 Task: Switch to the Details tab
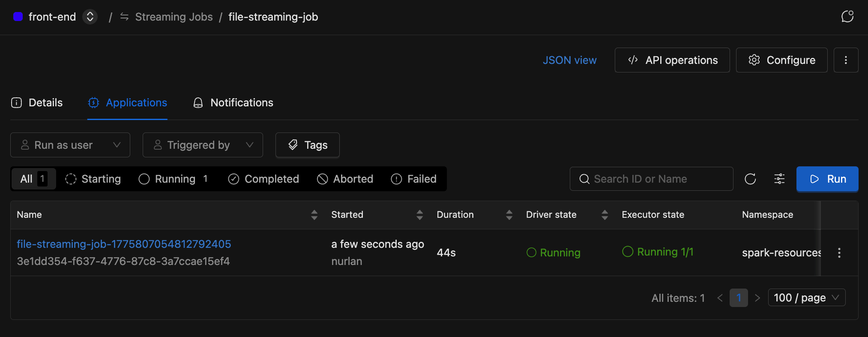37,103
